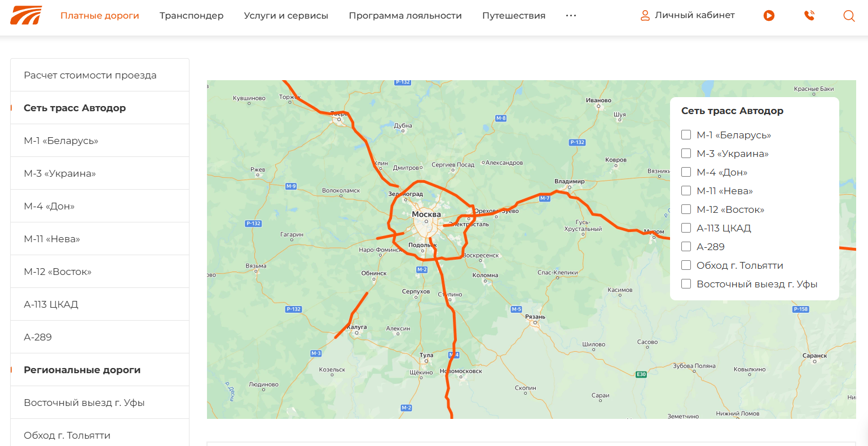Click the M-5 road shield on map
The height and width of the screenshot is (446, 868).
point(517,309)
